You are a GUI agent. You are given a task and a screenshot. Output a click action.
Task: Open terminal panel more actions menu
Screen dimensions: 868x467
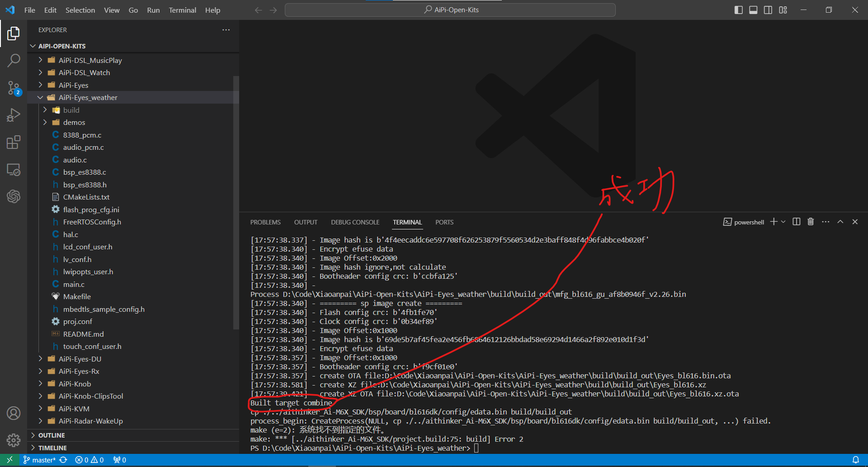(826, 222)
